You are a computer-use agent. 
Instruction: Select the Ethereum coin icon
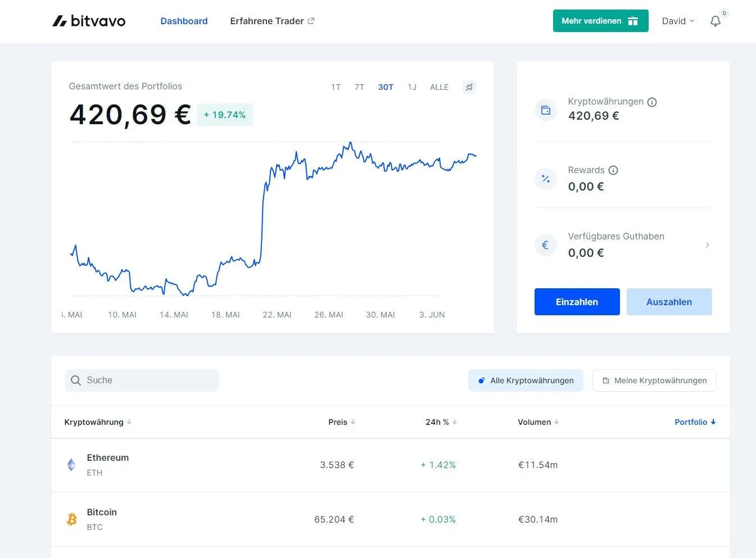click(71, 465)
